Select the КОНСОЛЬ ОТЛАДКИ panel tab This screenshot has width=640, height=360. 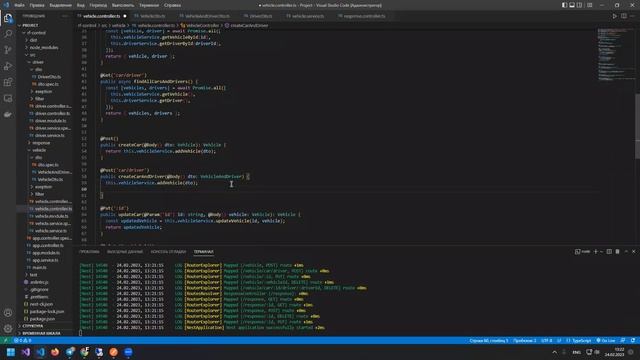168,251
